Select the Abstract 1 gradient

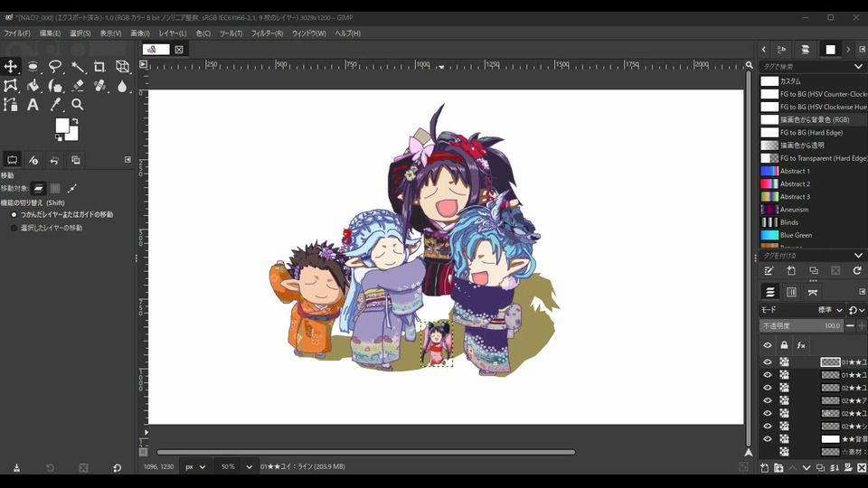click(x=813, y=171)
